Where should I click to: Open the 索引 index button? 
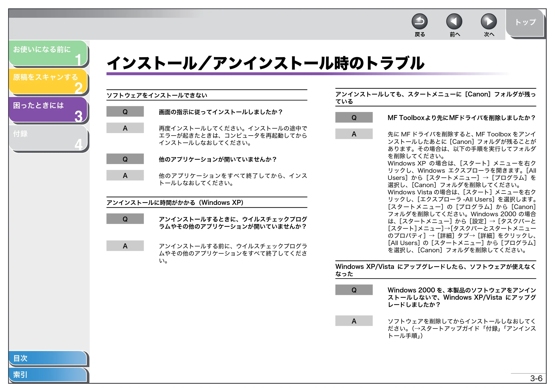click(47, 375)
